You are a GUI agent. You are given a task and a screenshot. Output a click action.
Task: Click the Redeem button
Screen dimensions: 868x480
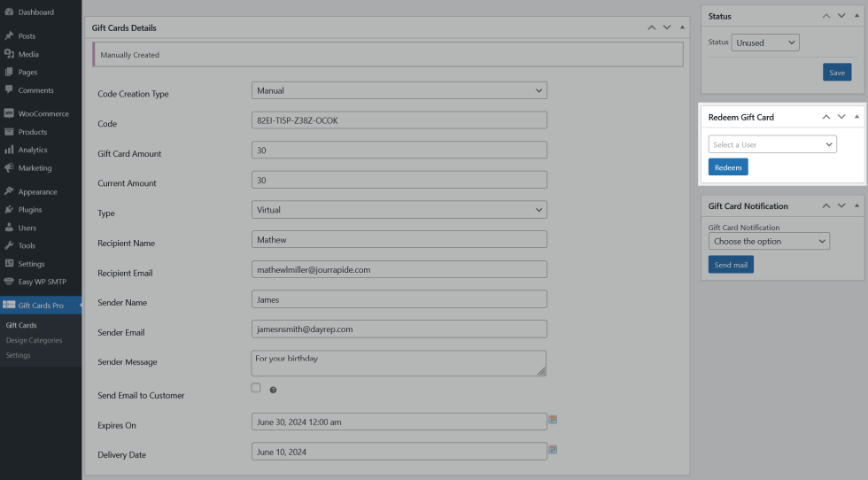[727, 166]
